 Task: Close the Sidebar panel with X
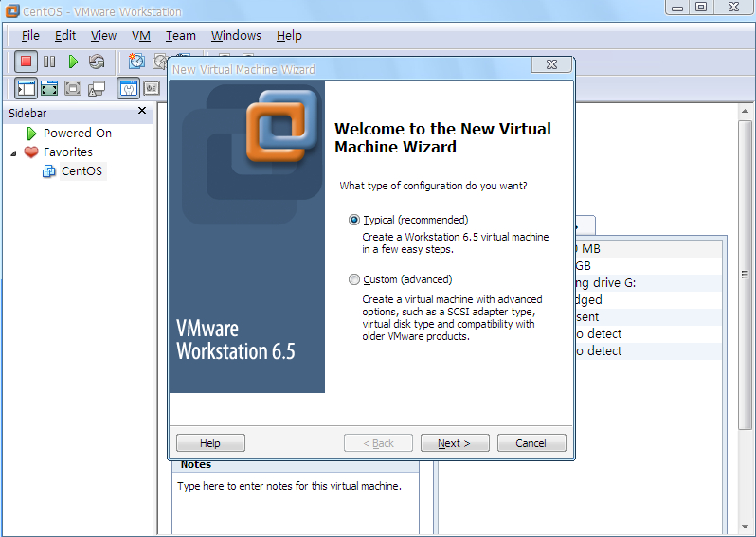pos(142,111)
